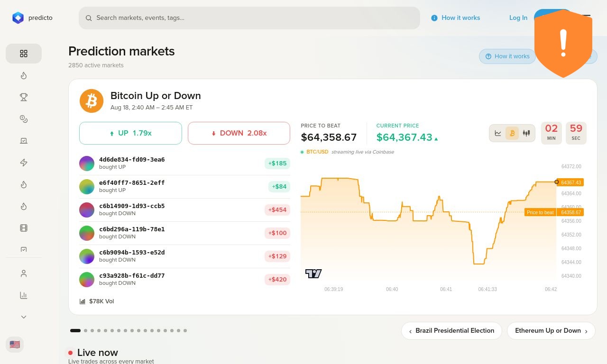This screenshot has width=607, height=364.
Task: Switch chart to line chart view
Action: pos(498,133)
